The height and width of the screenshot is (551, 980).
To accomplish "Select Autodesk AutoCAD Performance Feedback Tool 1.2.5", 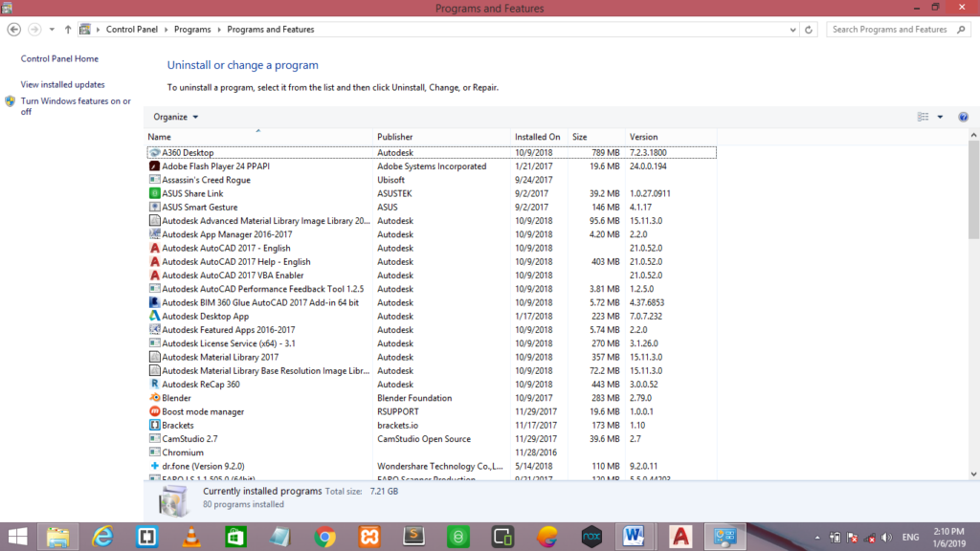I will pos(432,289).
